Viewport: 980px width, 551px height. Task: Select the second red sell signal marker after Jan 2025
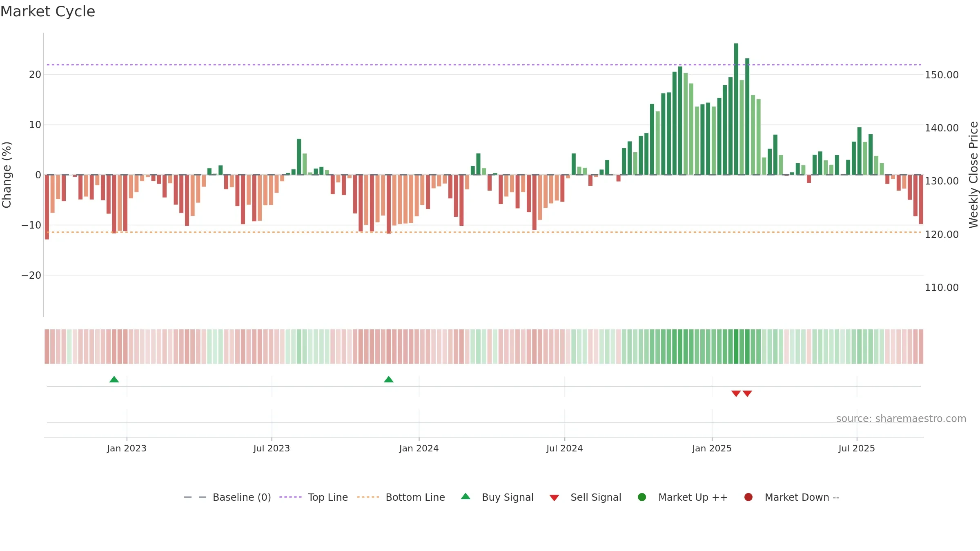pyautogui.click(x=747, y=393)
